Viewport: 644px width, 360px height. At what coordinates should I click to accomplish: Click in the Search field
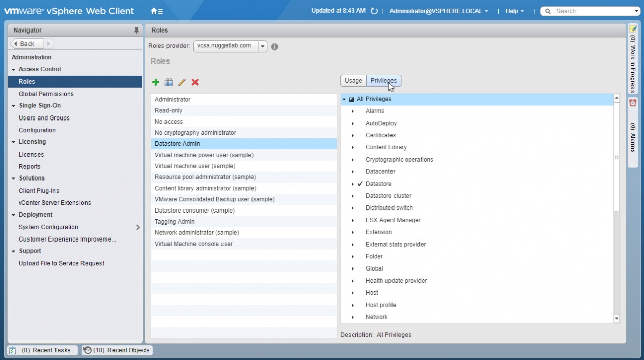(x=591, y=11)
